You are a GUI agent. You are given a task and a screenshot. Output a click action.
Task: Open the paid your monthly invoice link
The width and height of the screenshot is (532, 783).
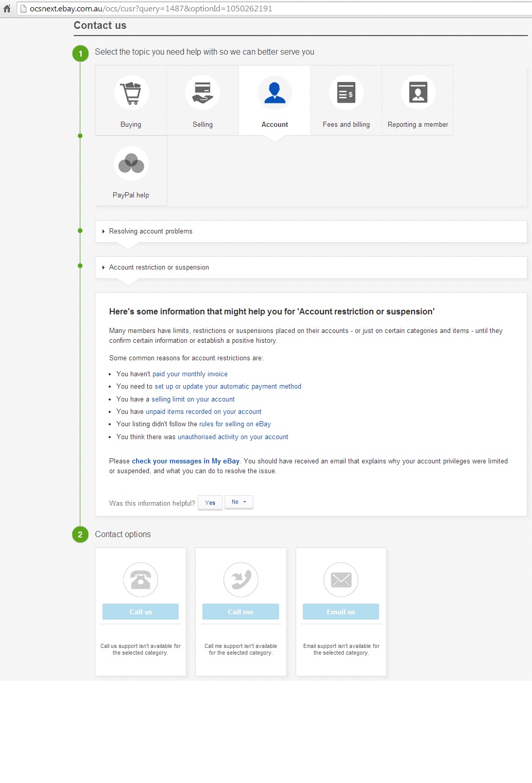[190, 374]
